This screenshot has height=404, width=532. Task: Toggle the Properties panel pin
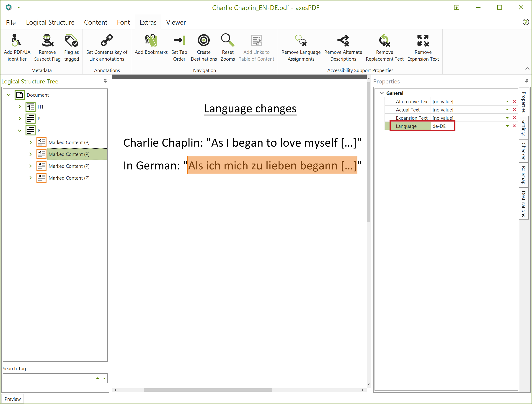(527, 81)
